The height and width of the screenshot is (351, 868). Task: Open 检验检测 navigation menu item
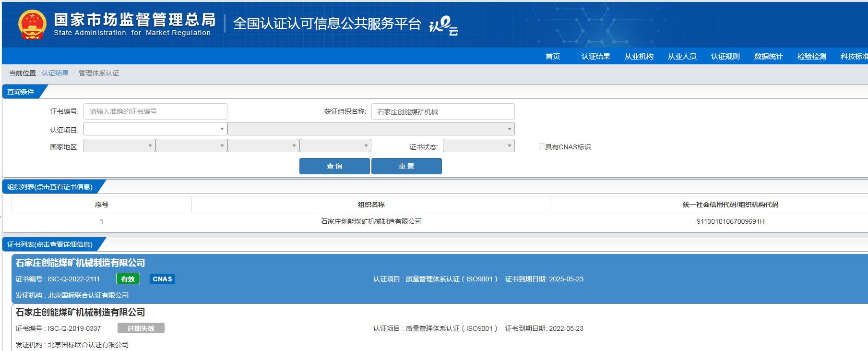point(812,56)
